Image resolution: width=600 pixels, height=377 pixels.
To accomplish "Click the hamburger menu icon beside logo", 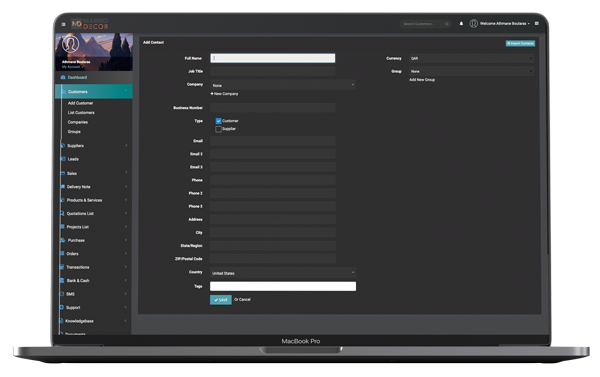I will pos(63,24).
